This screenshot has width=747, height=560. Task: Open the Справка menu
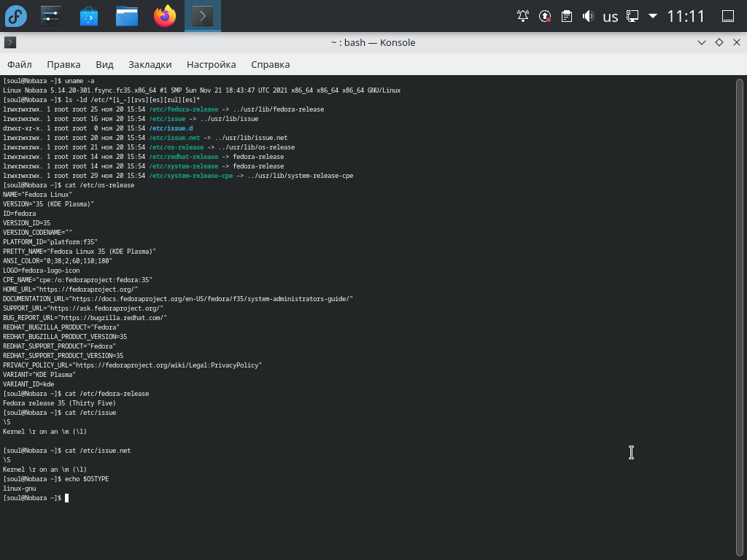[270, 64]
